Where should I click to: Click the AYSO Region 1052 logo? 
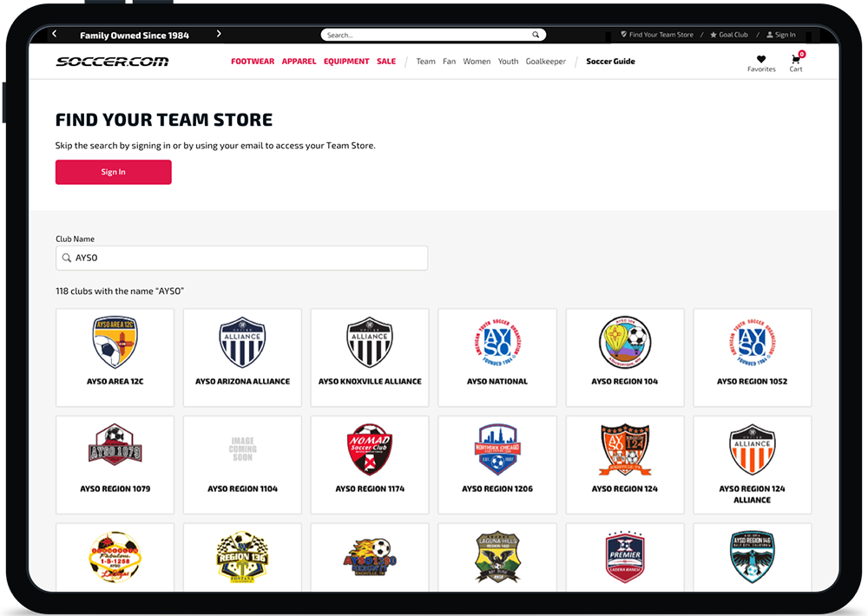(x=753, y=343)
